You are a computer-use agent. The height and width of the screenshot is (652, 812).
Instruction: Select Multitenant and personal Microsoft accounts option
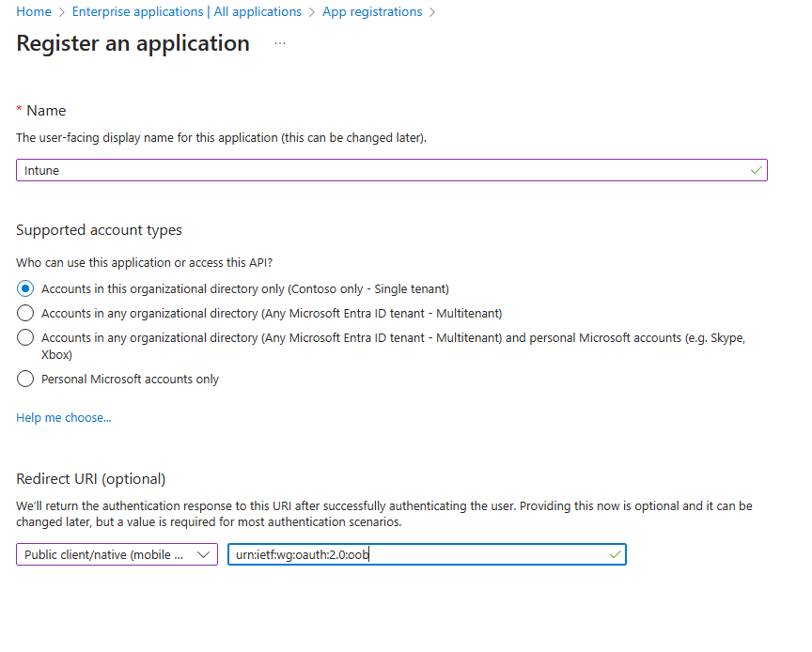[25, 337]
